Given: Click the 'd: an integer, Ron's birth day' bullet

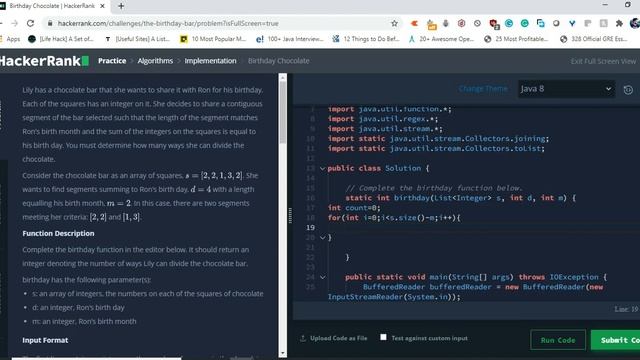Looking at the screenshot, I should [78, 307].
